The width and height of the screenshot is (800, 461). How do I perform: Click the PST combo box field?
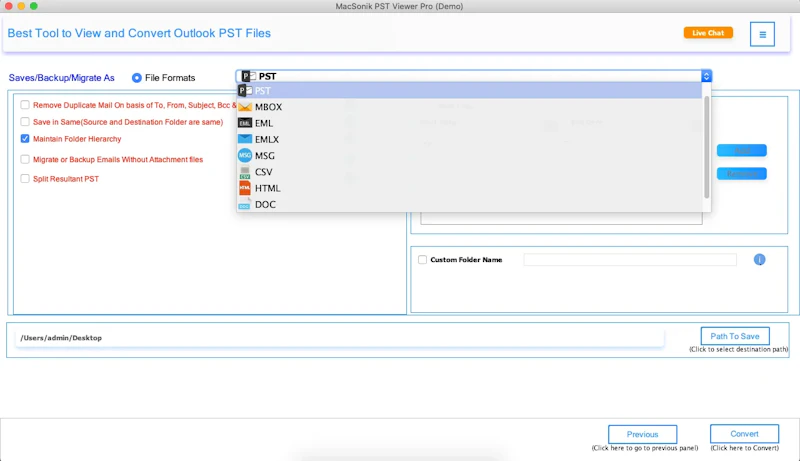tap(473, 76)
